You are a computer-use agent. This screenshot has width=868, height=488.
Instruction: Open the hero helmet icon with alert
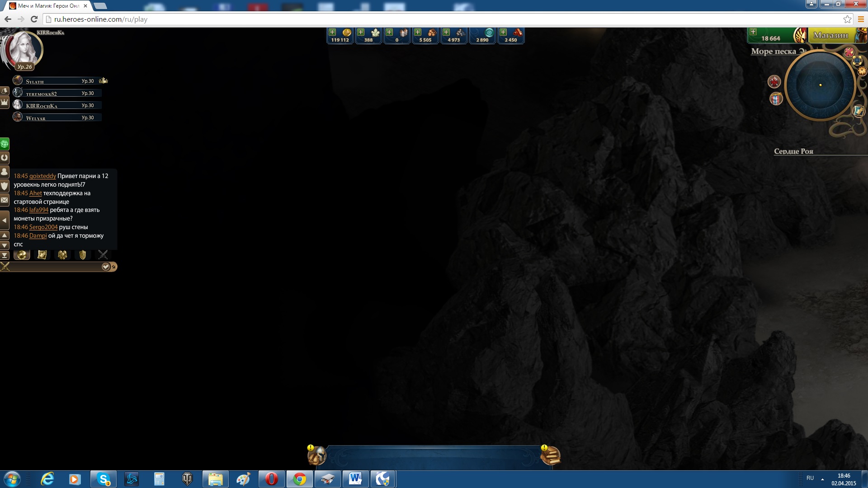[x=316, y=455]
